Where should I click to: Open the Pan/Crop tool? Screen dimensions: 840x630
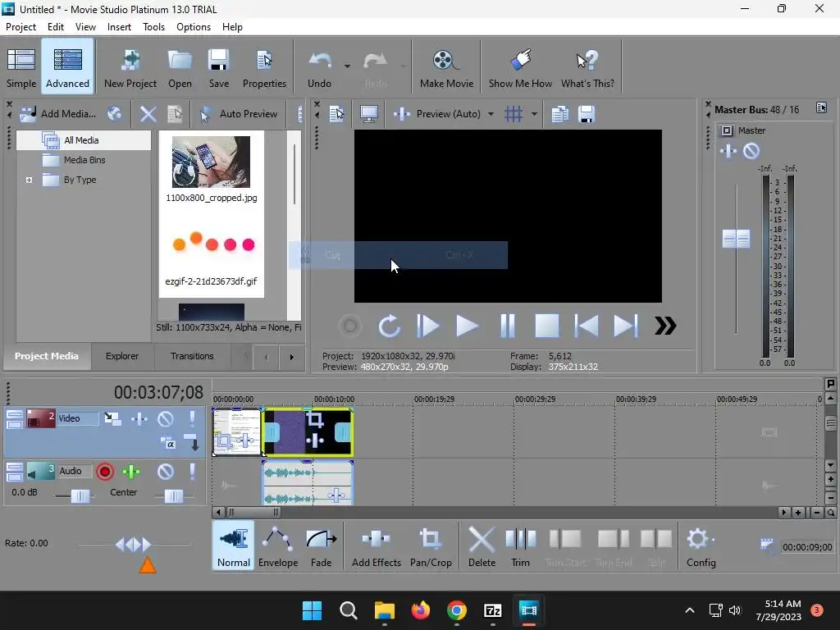tap(431, 546)
